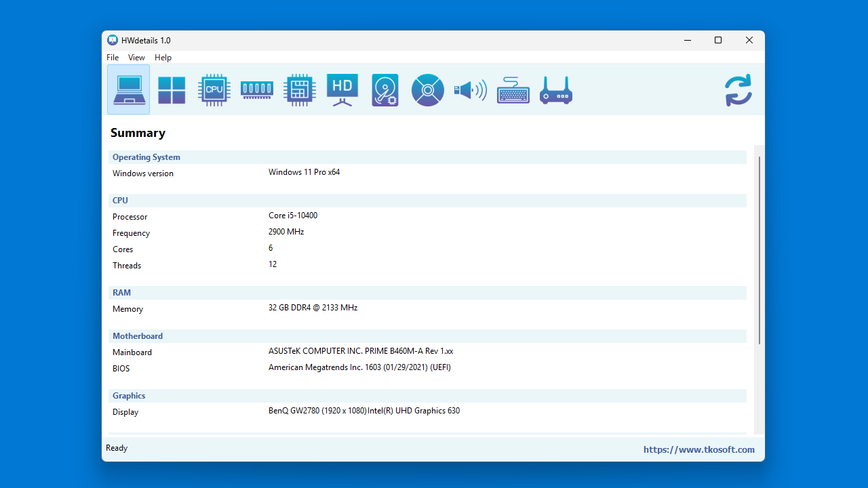This screenshot has width=868, height=488.
Task: View Motherboard details icon
Action: click(x=300, y=89)
